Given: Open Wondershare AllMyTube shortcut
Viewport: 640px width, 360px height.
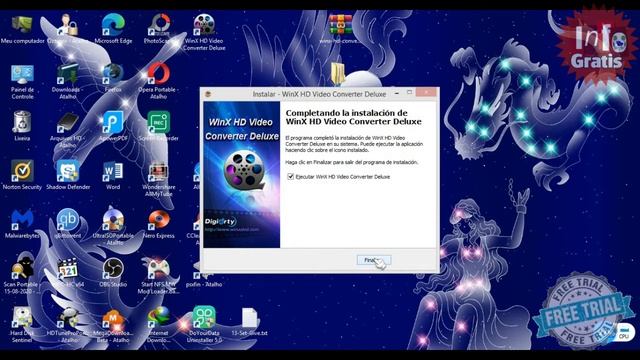Looking at the screenshot, I should pyautogui.click(x=158, y=179).
